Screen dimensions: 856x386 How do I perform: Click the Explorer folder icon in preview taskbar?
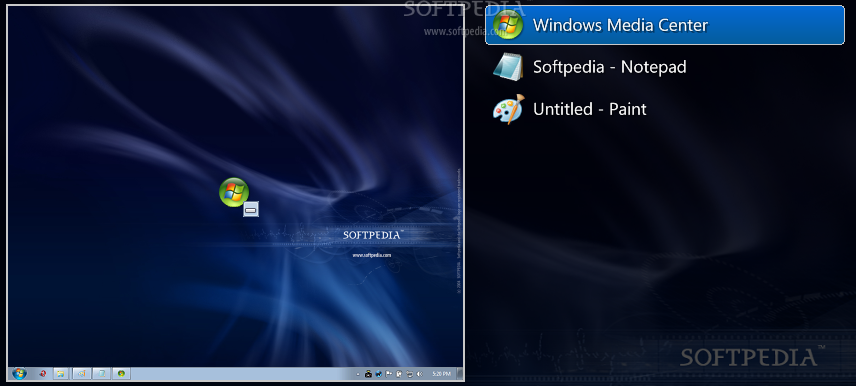tap(61, 374)
